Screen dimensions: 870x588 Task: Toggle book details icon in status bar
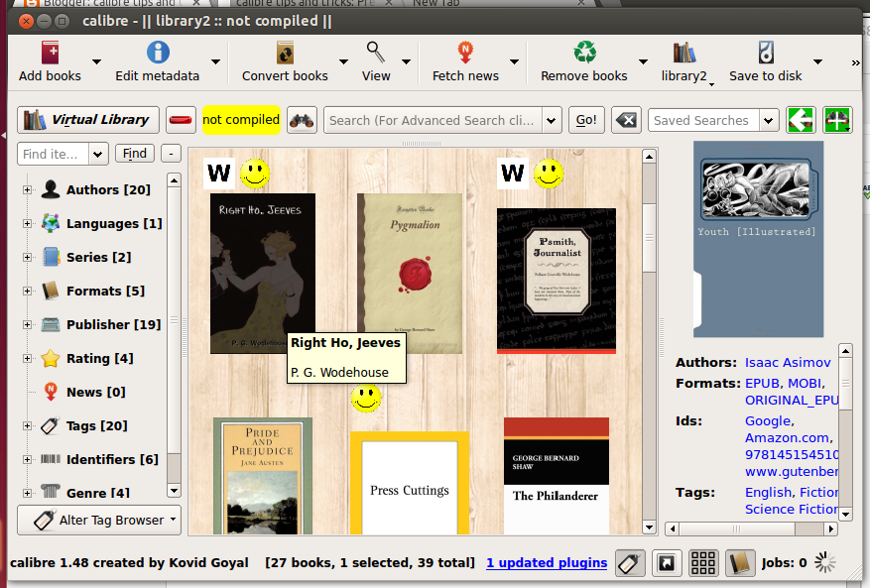tap(740, 563)
